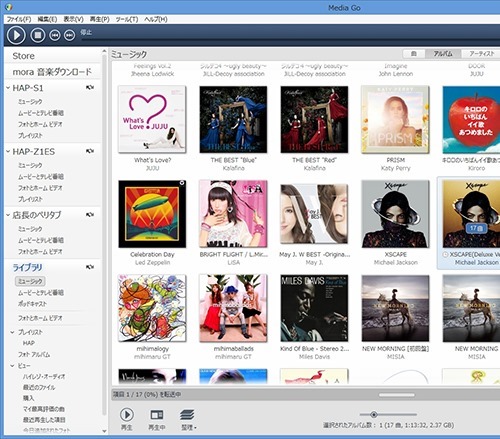500x439 pixels.
Task: Open 最近再生した項目 view
Action: (x=44, y=420)
